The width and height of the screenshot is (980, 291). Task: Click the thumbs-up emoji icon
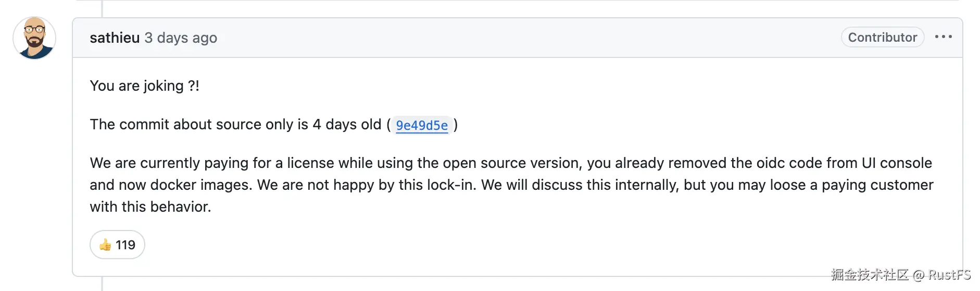105,245
